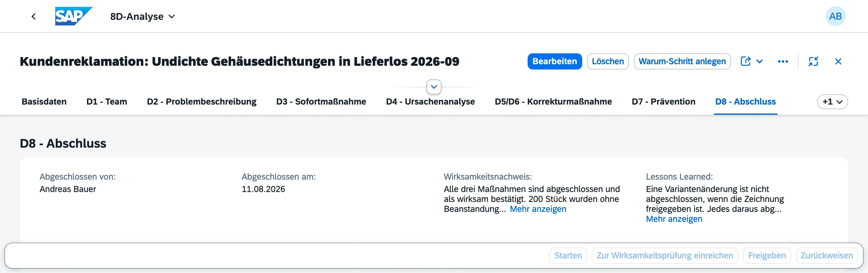
Task: Open the 8D-Analyse title dropdown
Action: (143, 16)
